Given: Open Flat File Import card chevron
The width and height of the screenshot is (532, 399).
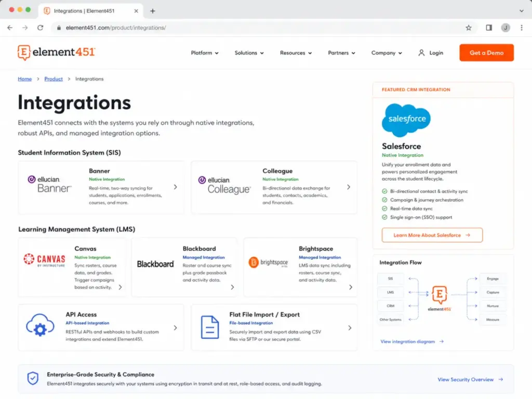Looking at the screenshot, I should (350, 328).
